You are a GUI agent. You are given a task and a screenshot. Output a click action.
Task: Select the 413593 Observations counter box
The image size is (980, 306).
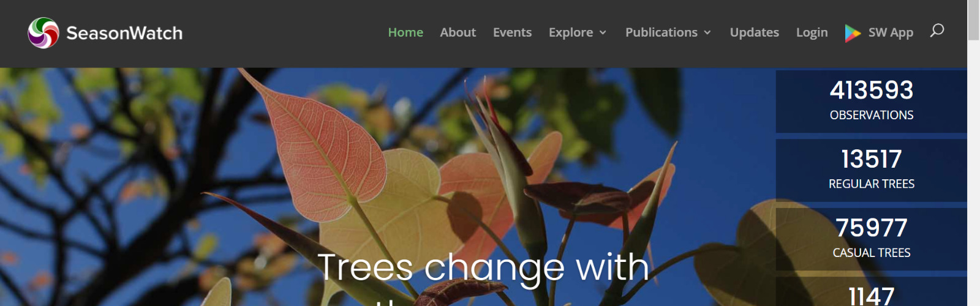click(871, 101)
